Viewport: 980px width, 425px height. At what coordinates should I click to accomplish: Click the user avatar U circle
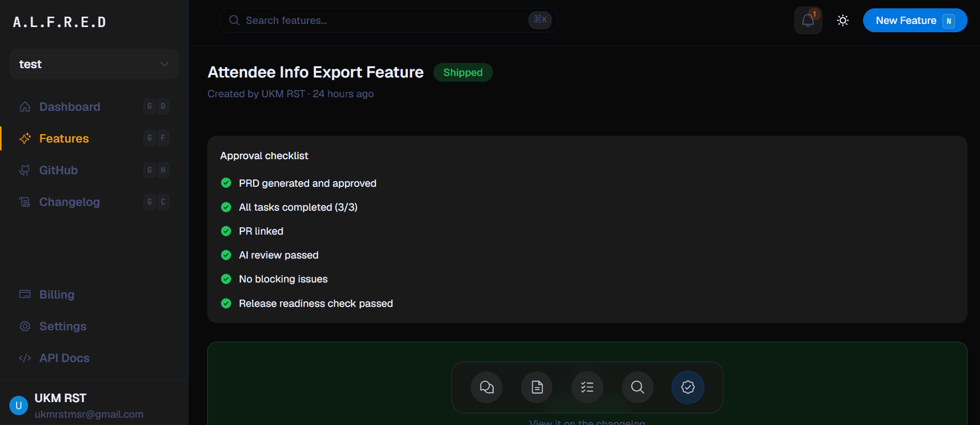(19, 406)
